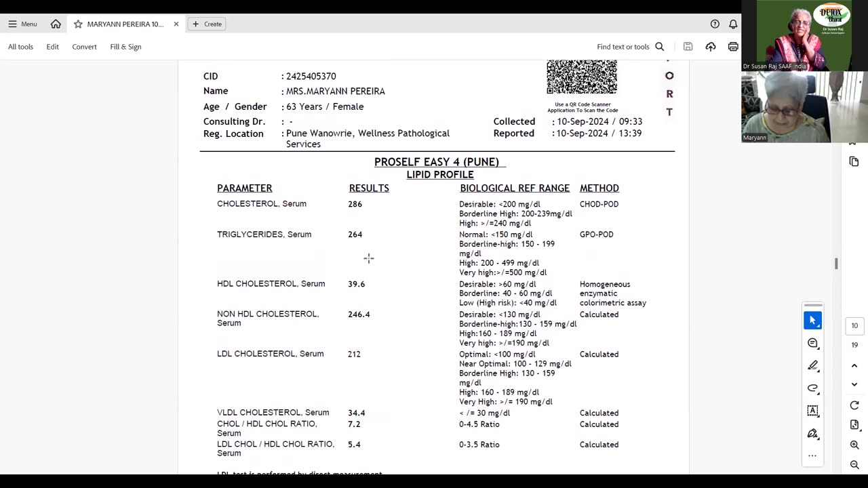Viewport: 868px width, 488px height.
Task: Go to previous page up chevron
Action: 854,366
